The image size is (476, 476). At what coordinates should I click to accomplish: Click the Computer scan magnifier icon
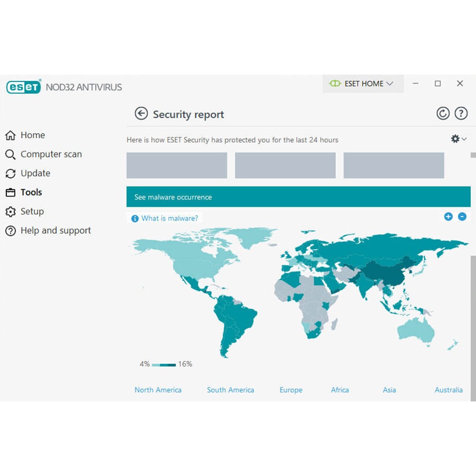[x=11, y=154]
